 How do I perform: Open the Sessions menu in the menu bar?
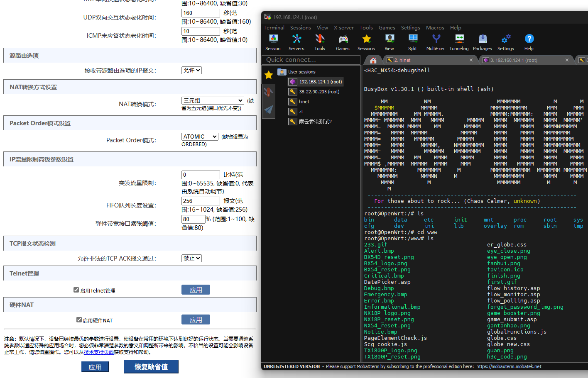coord(301,28)
